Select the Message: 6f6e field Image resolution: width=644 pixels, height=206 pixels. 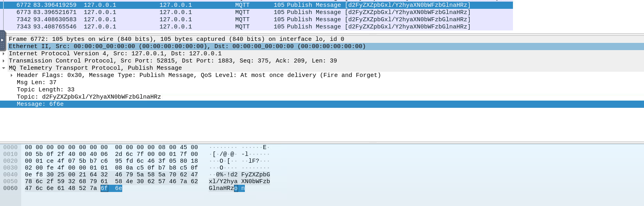click(x=40, y=104)
